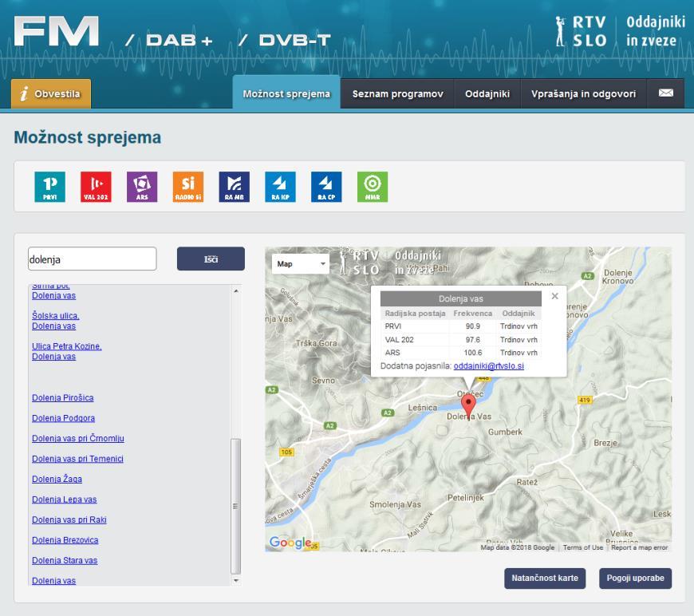Switch to Možnost sprejema tab
Image resolution: width=694 pixels, height=616 pixels.
pyautogui.click(x=286, y=93)
